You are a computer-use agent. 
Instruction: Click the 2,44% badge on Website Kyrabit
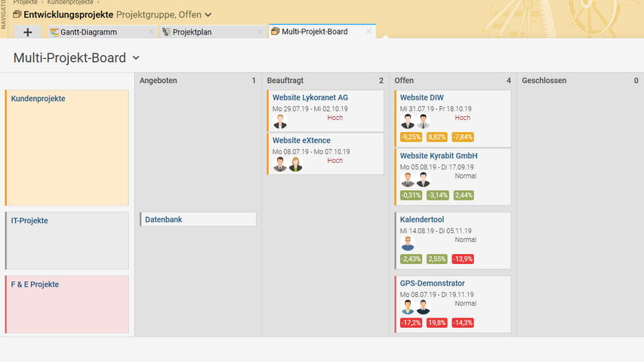pos(464,195)
